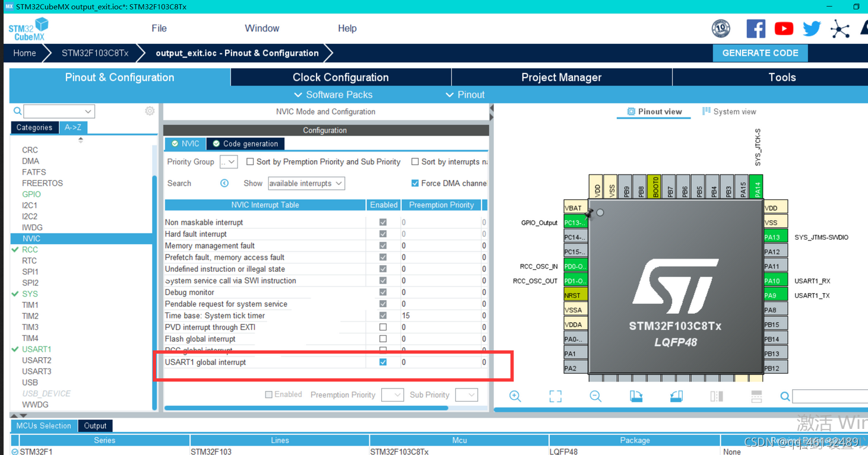This screenshot has height=455, width=868.
Task: Open the Code generation tab
Action: pos(245,144)
